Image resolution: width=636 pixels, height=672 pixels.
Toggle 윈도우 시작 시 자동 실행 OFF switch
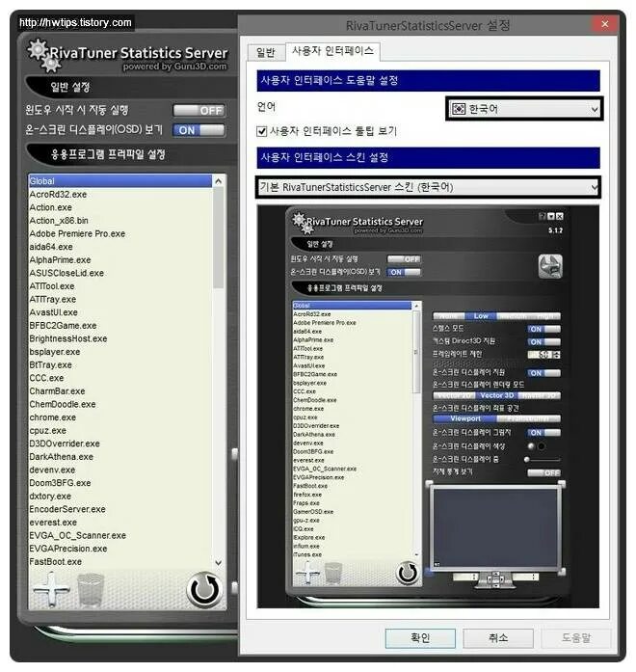click(199, 111)
